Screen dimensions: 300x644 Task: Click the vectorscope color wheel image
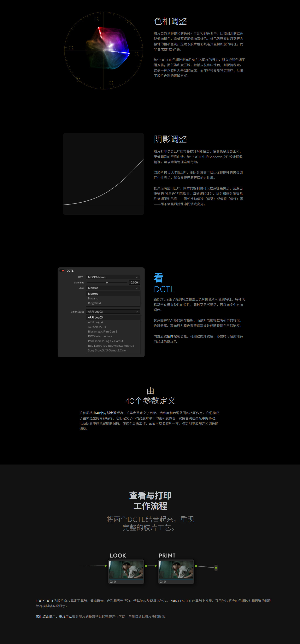coord(104,51)
